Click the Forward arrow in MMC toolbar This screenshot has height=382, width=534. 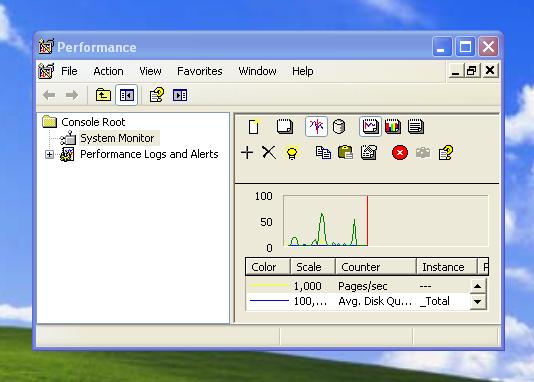[x=72, y=95]
